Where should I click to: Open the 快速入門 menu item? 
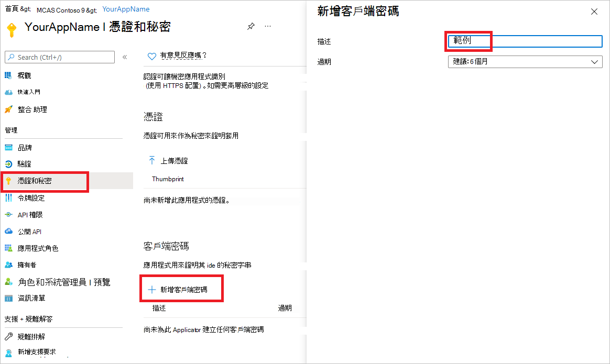point(29,92)
